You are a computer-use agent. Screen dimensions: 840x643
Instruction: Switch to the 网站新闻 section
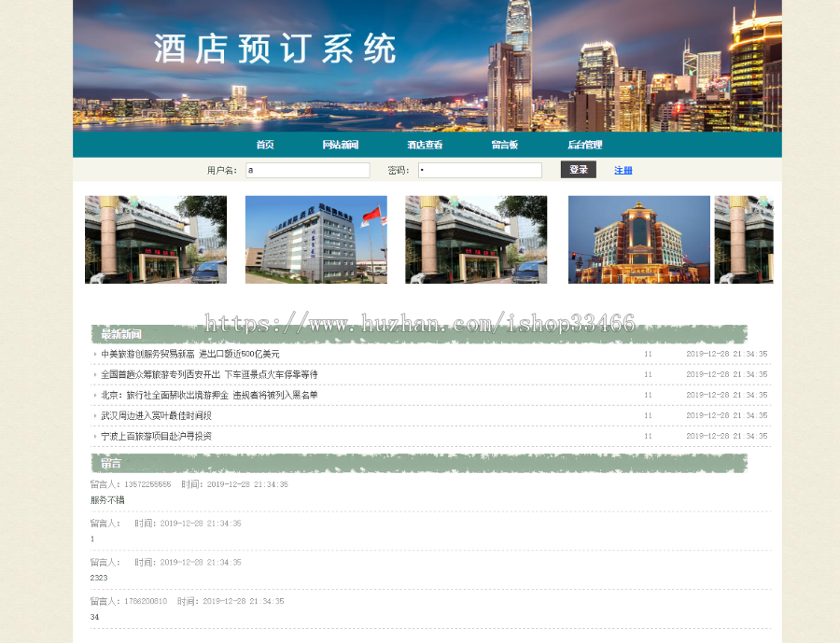(342, 145)
